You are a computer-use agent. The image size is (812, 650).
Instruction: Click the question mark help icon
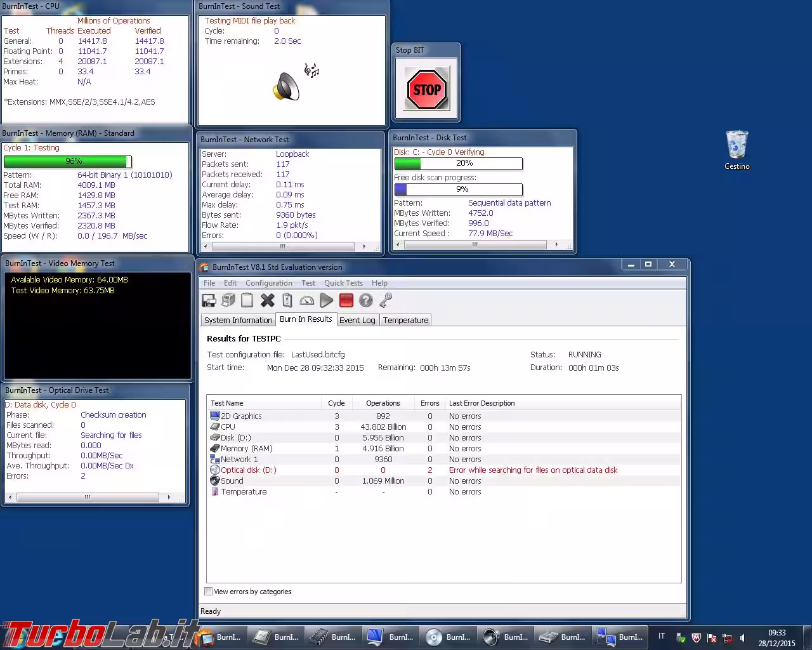point(366,301)
